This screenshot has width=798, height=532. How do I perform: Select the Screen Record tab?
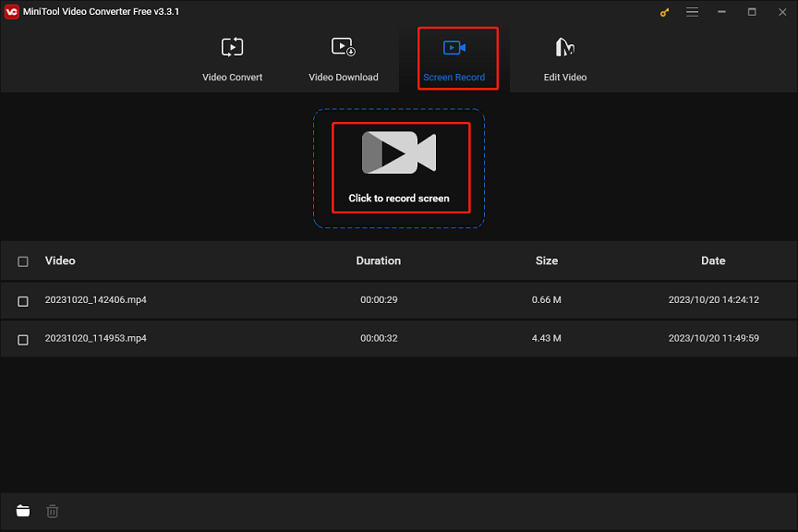click(x=454, y=59)
